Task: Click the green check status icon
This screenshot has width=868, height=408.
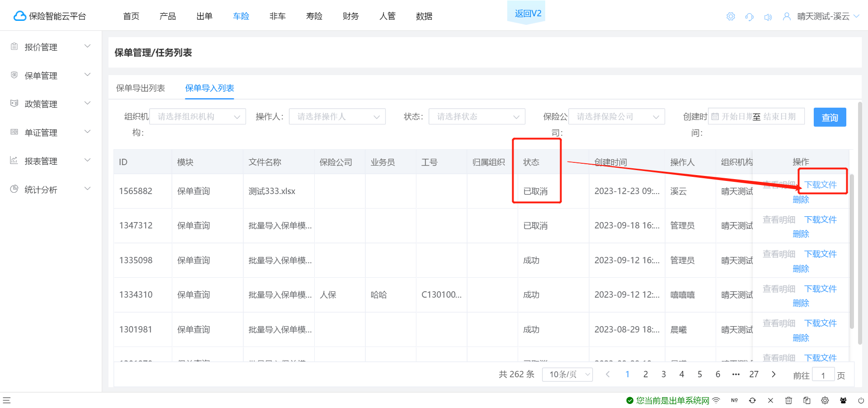Action: pos(630,400)
